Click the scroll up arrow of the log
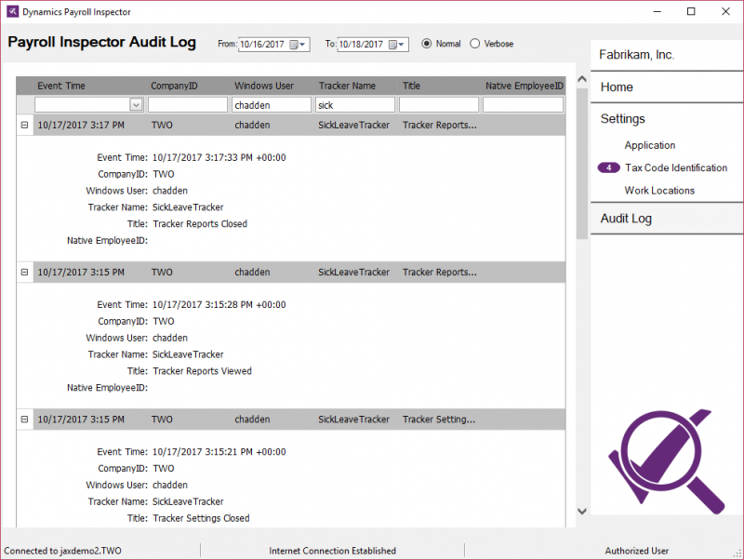This screenshot has width=744, height=560. [582, 79]
